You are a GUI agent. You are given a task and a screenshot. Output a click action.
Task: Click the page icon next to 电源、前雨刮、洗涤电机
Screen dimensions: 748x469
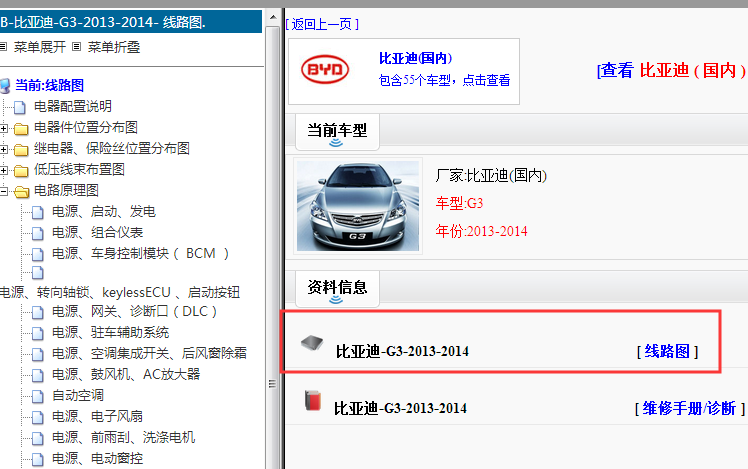click(38, 438)
